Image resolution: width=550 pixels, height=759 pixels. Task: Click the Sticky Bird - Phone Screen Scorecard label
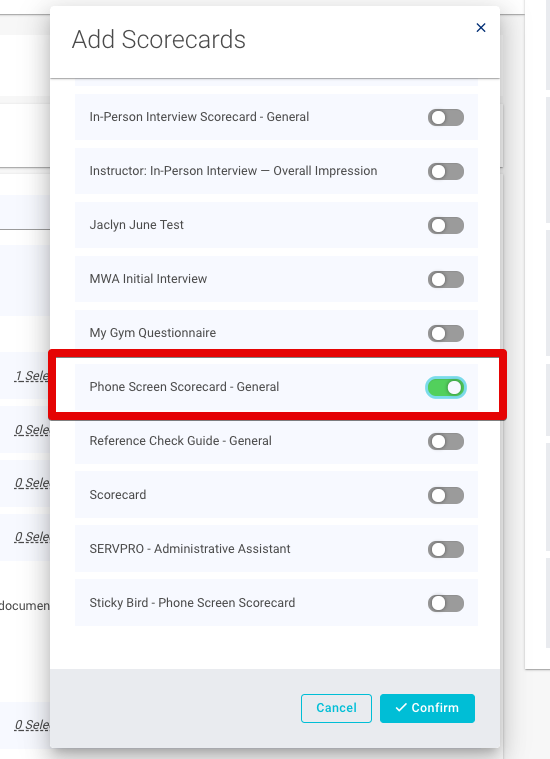pos(192,603)
